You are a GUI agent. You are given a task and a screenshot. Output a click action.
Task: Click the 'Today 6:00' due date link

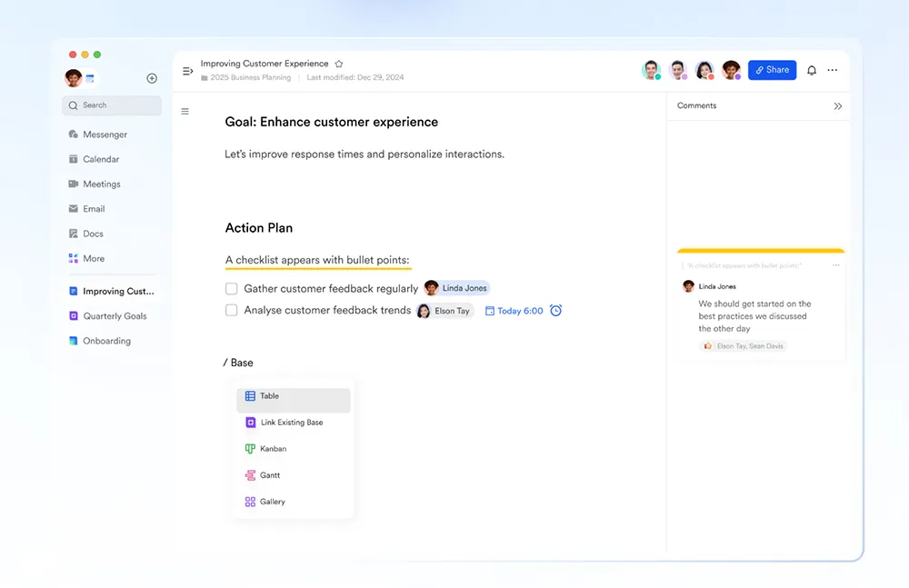click(519, 311)
